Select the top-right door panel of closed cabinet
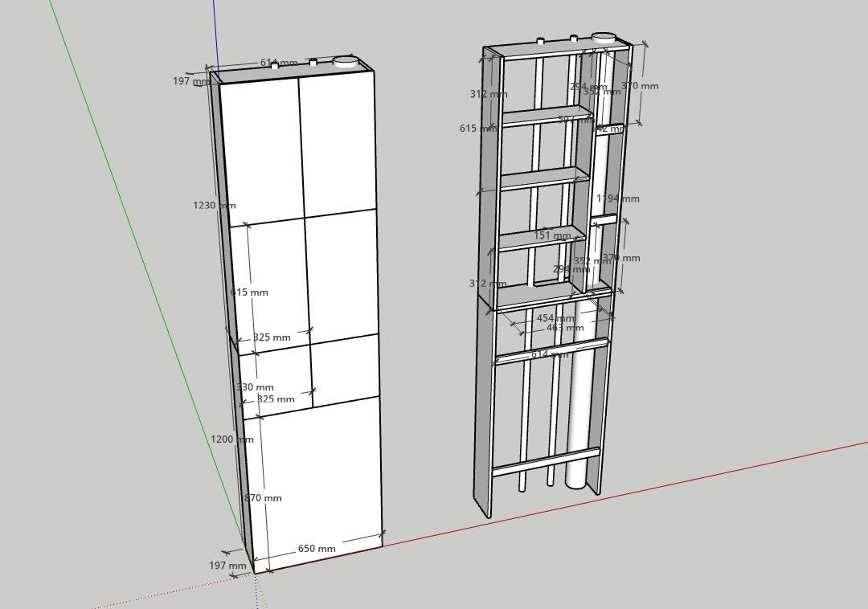Image resolution: width=868 pixels, height=609 pixels. (338, 141)
